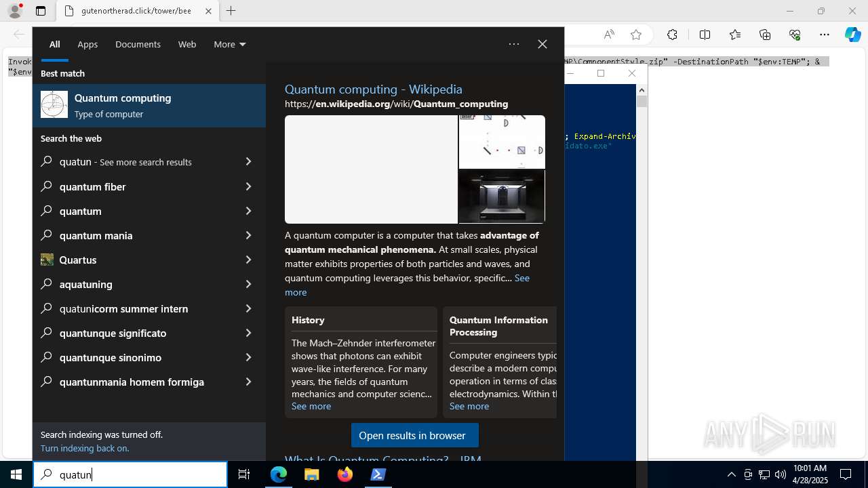Launch Firefox from the taskbar

(x=345, y=474)
